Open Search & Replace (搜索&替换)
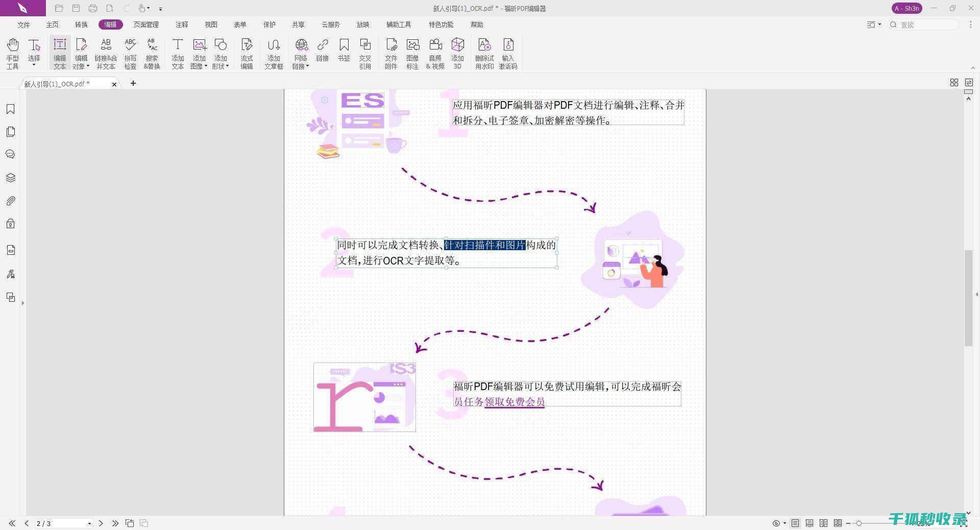This screenshot has width=980, height=530. 152,53
